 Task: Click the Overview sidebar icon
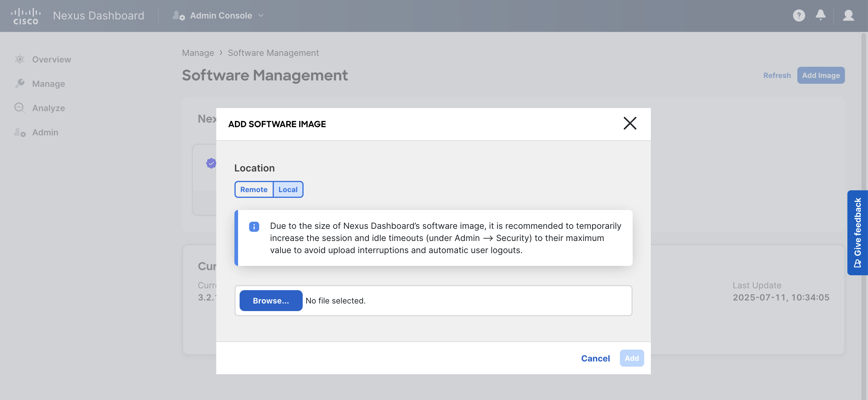coord(19,59)
